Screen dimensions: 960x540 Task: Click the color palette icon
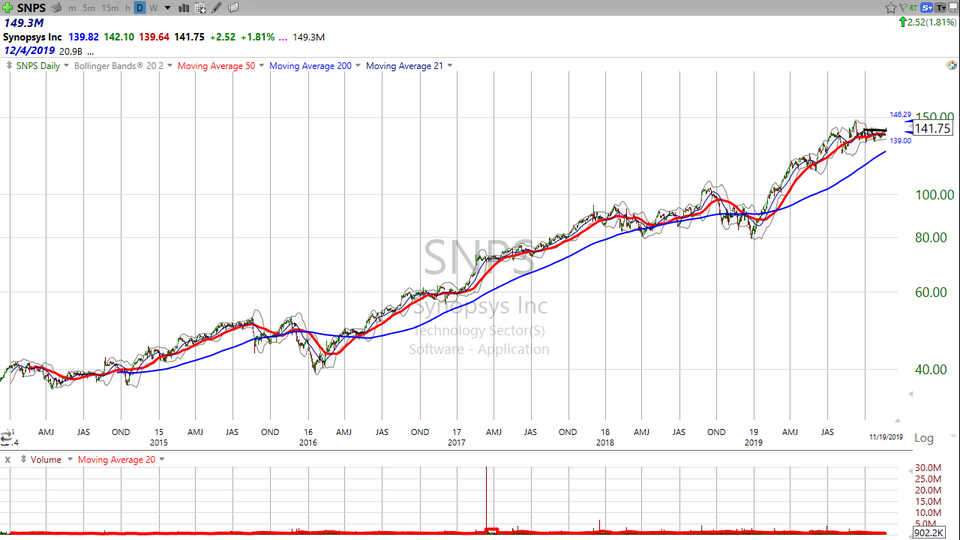pyautogui.click(x=951, y=66)
